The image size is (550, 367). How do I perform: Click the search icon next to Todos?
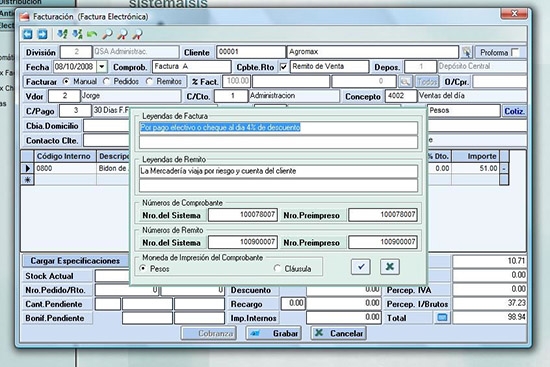click(405, 81)
